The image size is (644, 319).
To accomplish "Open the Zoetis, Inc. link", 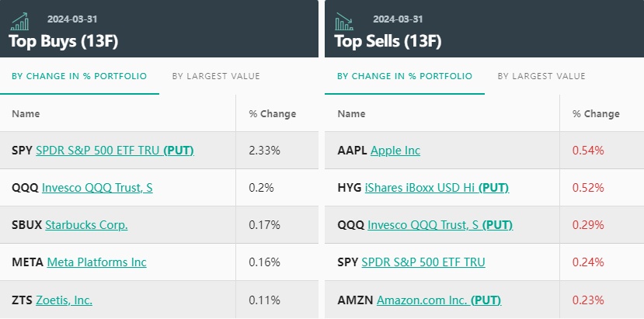I will [x=65, y=300].
